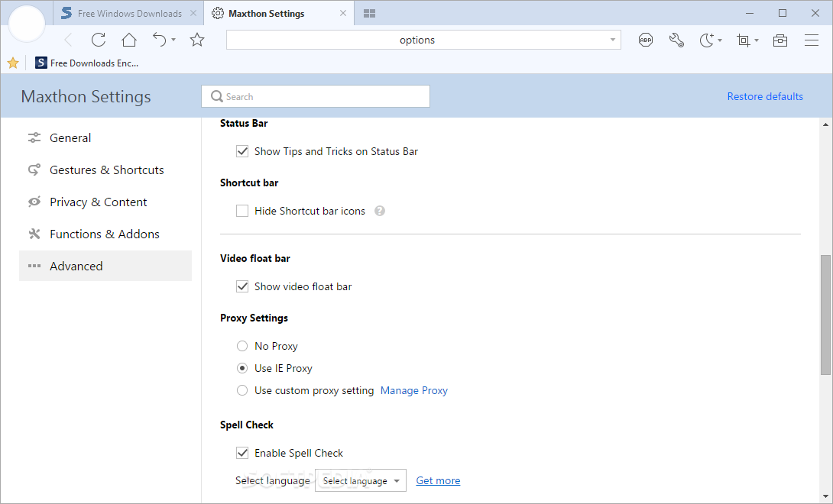Click the undo closed tab icon
Image resolution: width=833 pixels, height=504 pixels.
pyautogui.click(x=160, y=40)
